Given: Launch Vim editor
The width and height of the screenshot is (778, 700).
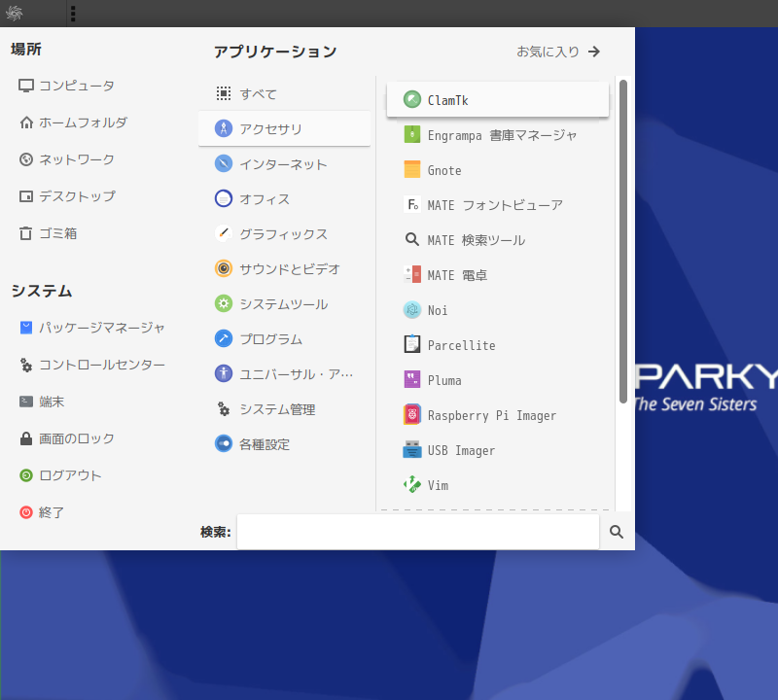Looking at the screenshot, I should (x=498, y=485).
